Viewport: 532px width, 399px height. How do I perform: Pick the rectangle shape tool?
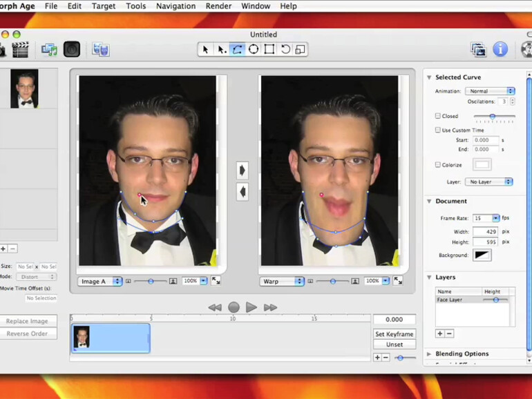(269, 49)
